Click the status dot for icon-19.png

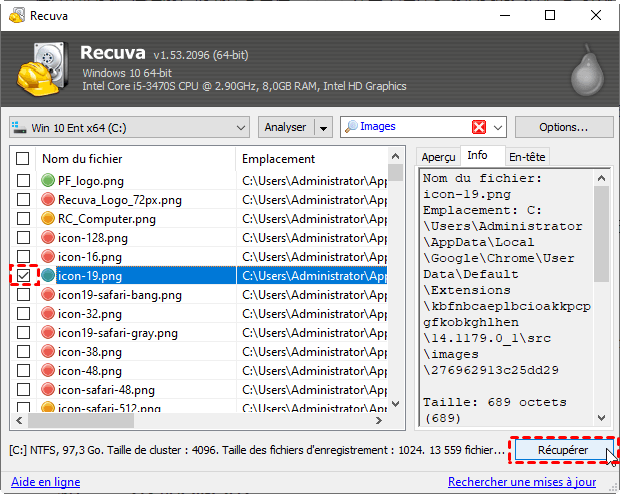click(48, 275)
